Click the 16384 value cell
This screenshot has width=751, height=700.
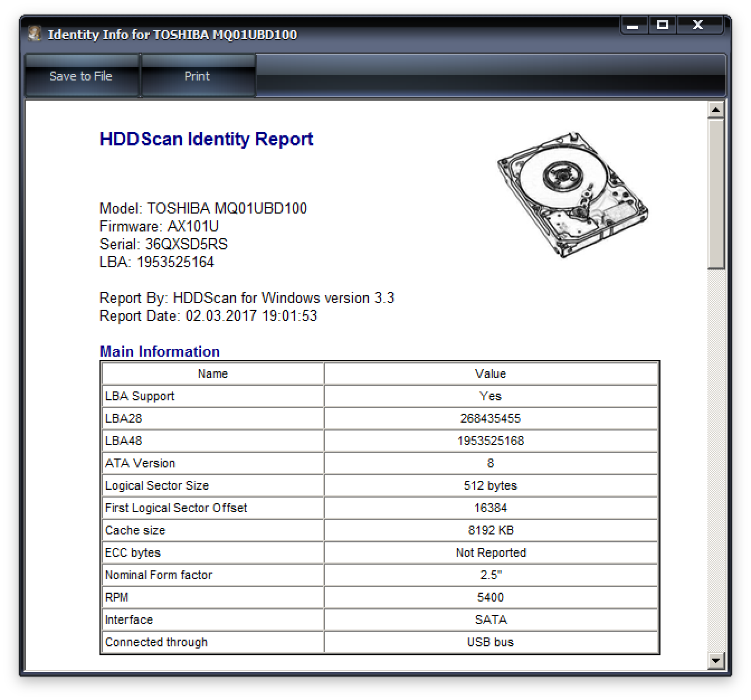click(x=491, y=508)
